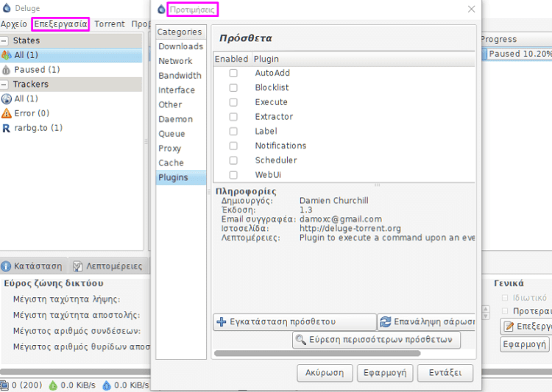Enable the Label plugin checkbox
The height and width of the screenshot is (392, 552).
click(x=233, y=131)
